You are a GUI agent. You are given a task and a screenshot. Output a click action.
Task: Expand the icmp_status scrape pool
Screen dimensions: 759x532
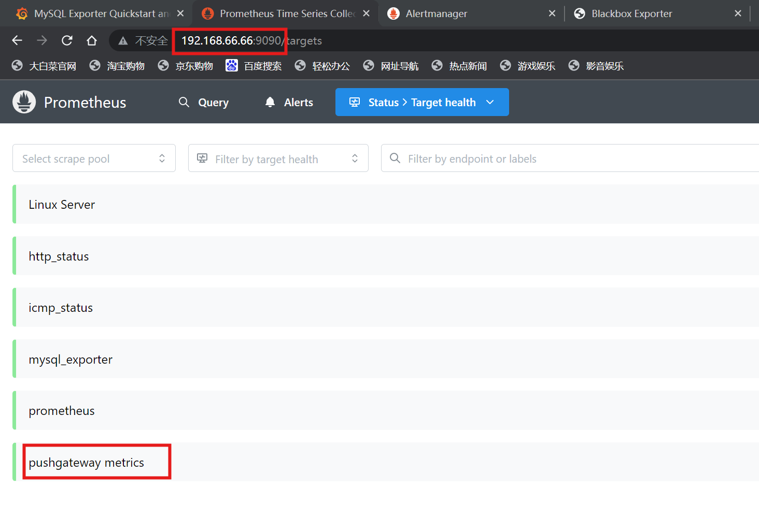point(386,307)
